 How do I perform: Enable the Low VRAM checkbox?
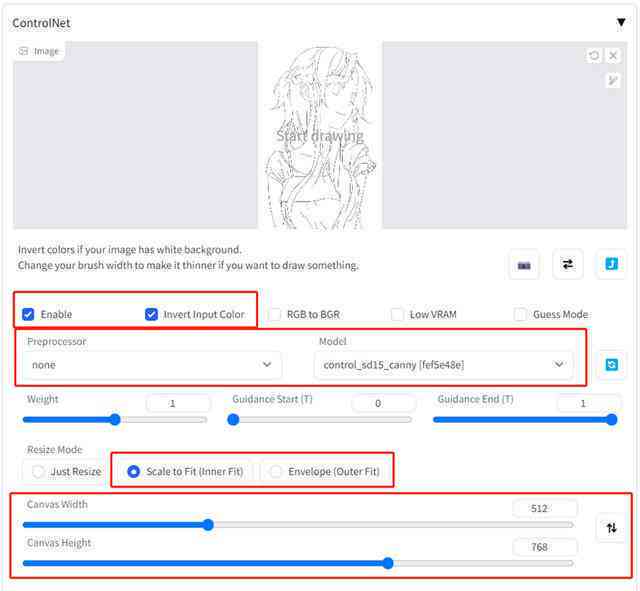coord(397,314)
